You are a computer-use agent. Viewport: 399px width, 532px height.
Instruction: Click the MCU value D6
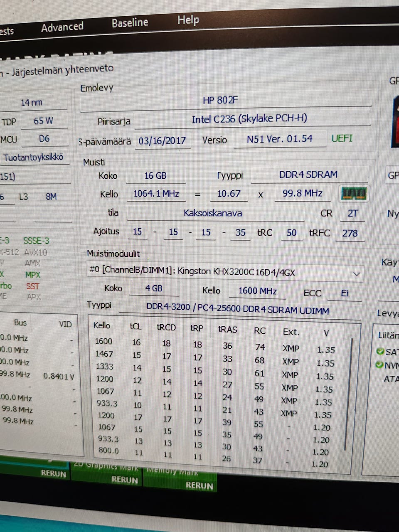coord(44,139)
